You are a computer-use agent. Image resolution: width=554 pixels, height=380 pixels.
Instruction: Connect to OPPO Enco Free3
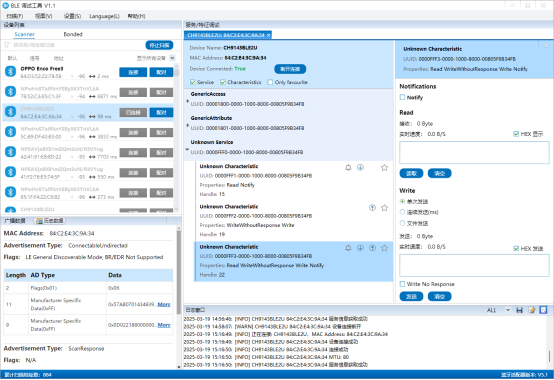pos(133,72)
